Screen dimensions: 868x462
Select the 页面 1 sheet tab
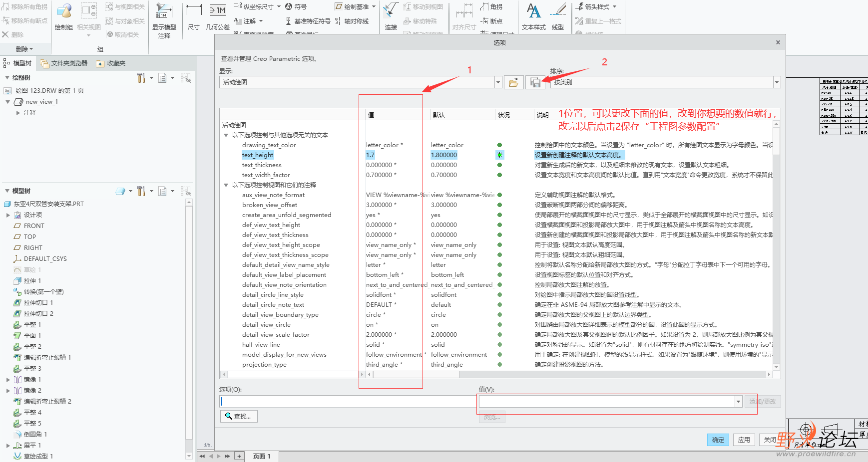tap(262, 456)
